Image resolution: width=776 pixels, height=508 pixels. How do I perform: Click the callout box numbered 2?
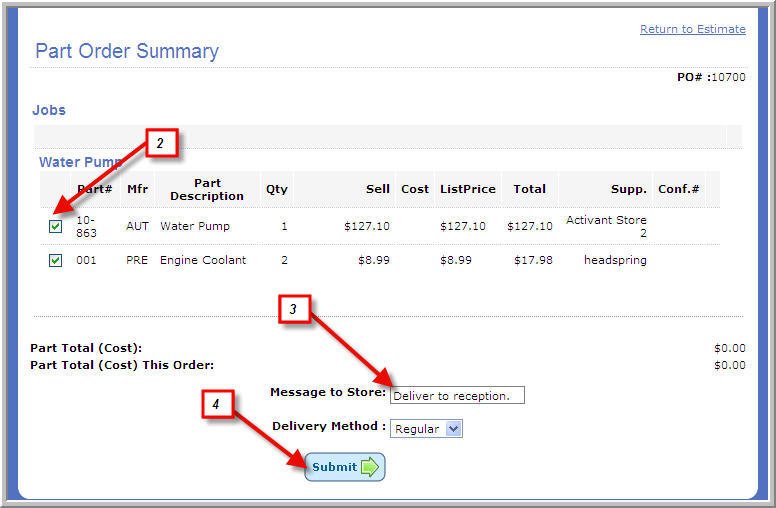pos(160,144)
